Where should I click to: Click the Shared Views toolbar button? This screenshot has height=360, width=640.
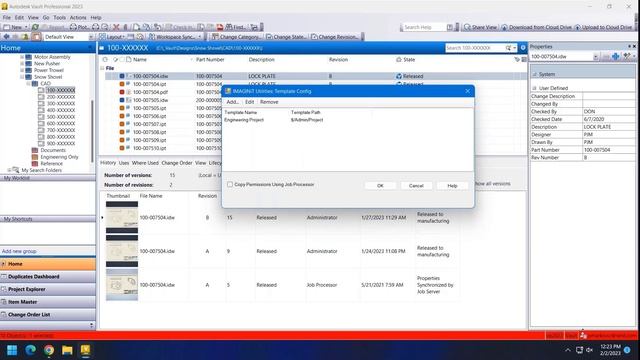pyautogui.click(x=480, y=27)
